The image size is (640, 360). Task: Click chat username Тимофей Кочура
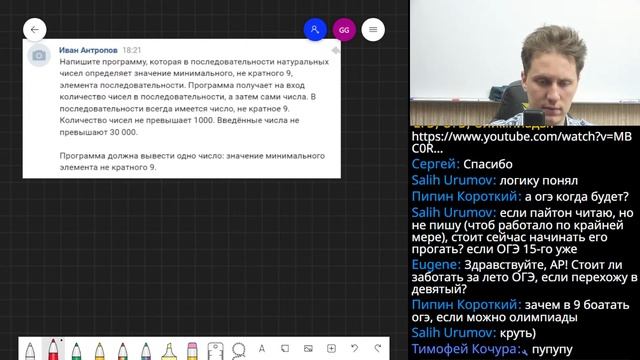point(466,349)
